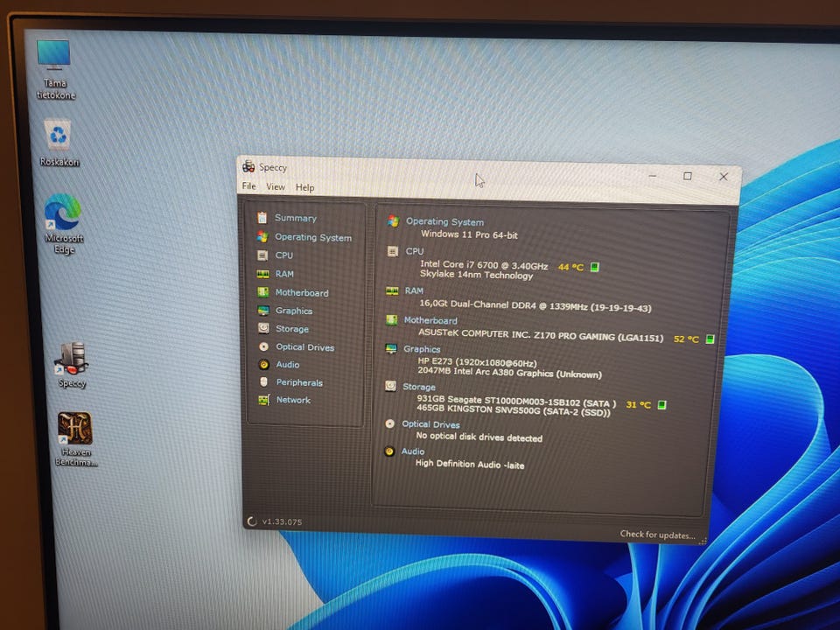
Task: Open Graphics details from sidebar
Action: tap(294, 311)
